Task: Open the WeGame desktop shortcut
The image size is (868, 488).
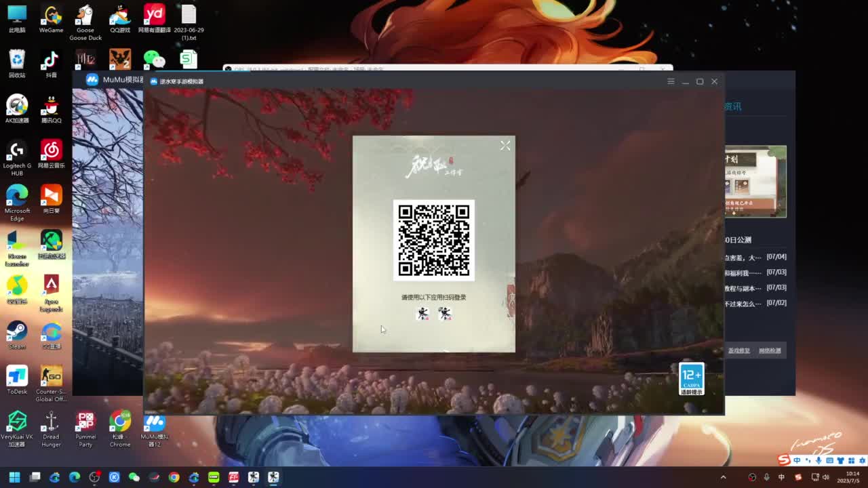Action: click(x=52, y=19)
